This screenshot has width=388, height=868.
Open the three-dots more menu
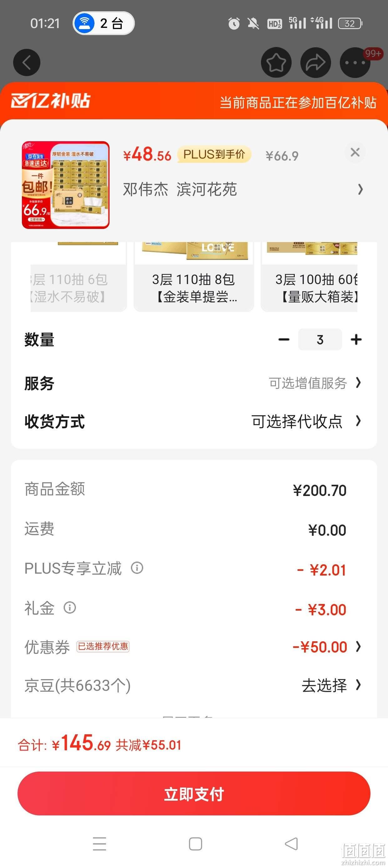click(x=355, y=62)
